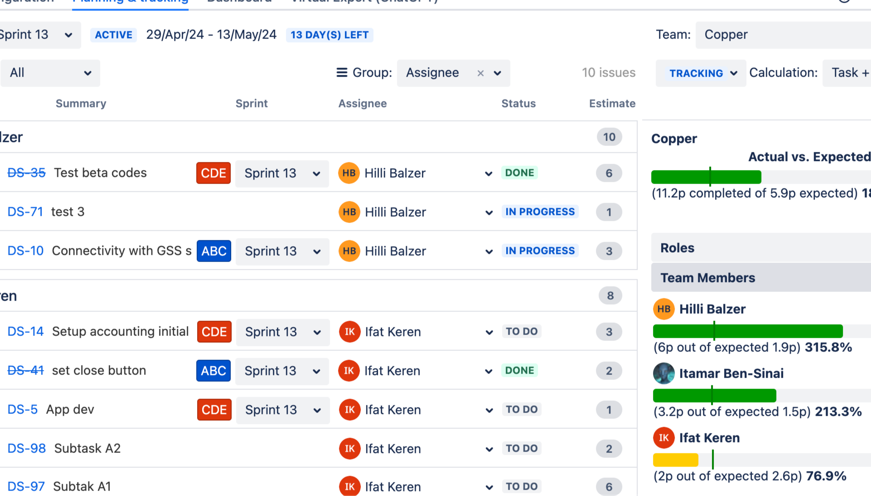This screenshot has width=871, height=496.
Task: Click the Status column header
Action: pos(518,103)
